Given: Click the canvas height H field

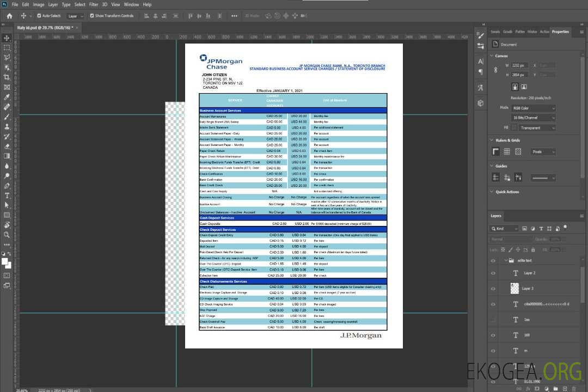Looking at the screenshot, I should tap(519, 75).
